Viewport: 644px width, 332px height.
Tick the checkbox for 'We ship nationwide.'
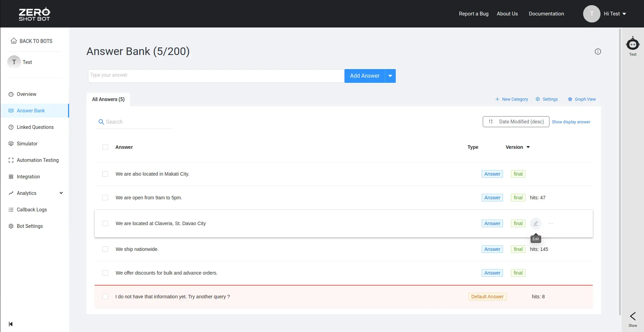(x=105, y=249)
